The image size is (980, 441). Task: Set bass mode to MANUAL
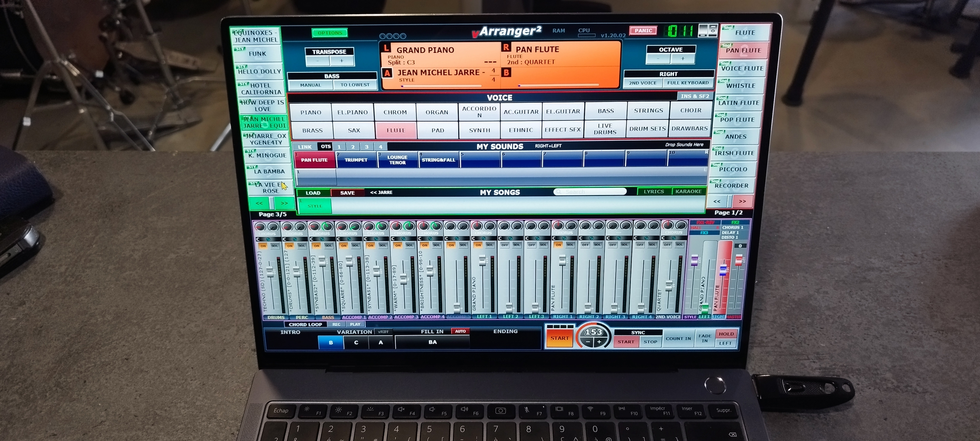tap(310, 85)
